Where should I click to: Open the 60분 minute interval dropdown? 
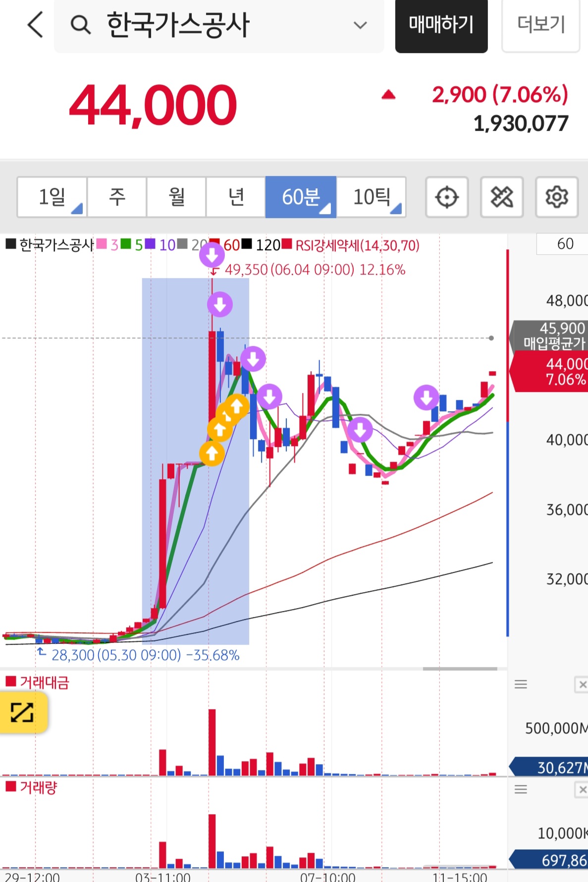pyautogui.click(x=301, y=197)
